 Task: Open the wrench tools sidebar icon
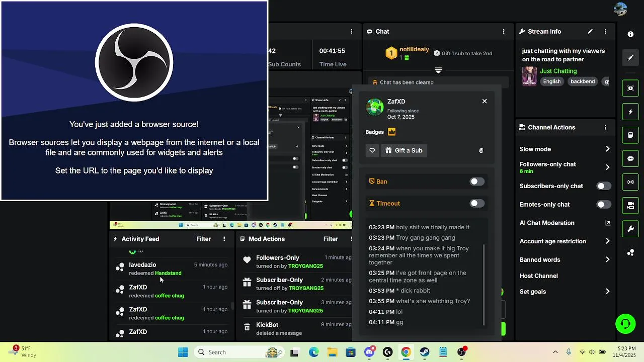(x=630, y=229)
